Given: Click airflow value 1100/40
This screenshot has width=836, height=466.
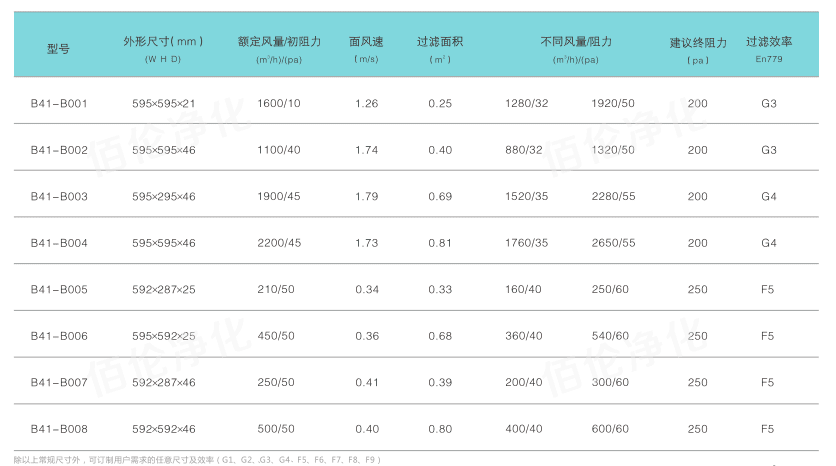Looking at the screenshot, I should pyautogui.click(x=279, y=150).
